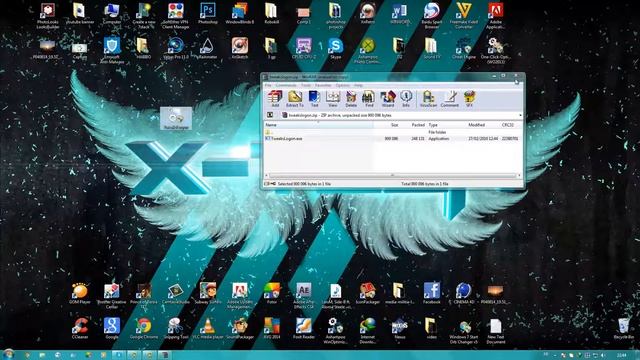Screen dimensions: 640x360
Task: Sort by the Packed column header
Action: (x=413, y=125)
